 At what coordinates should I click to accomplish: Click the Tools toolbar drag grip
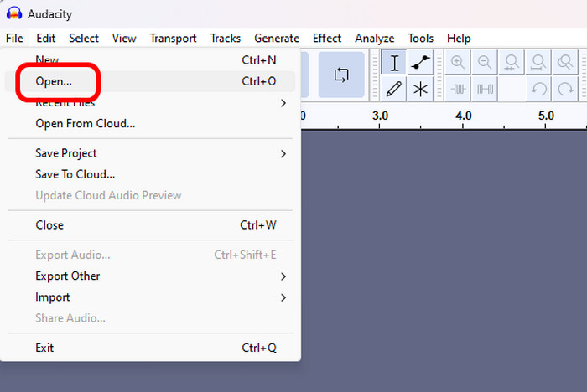pyautogui.click(x=375, y=75)
